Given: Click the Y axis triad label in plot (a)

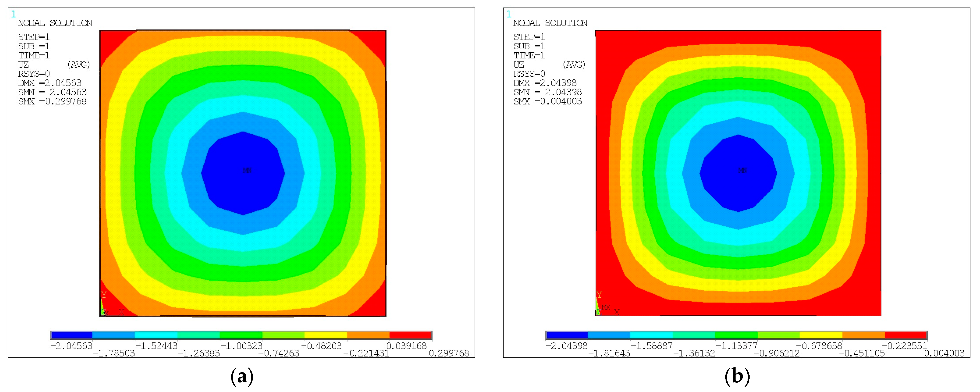Looking at the screenshot, I should pyautogui.click(x=104, y=295).
